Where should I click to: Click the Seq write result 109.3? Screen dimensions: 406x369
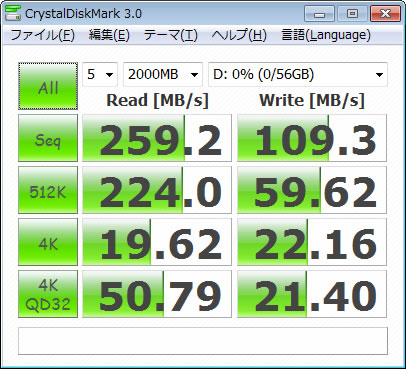pyautogui.click(x=312, y=138)
